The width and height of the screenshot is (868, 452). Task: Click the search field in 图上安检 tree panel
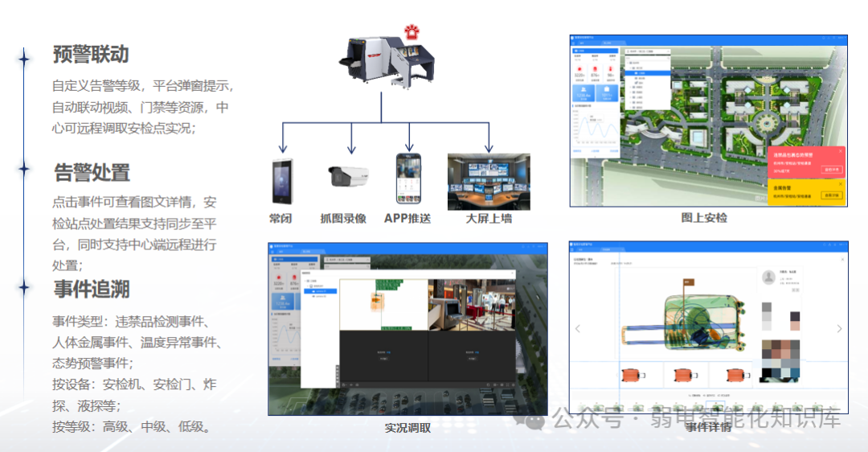point(647,58)
